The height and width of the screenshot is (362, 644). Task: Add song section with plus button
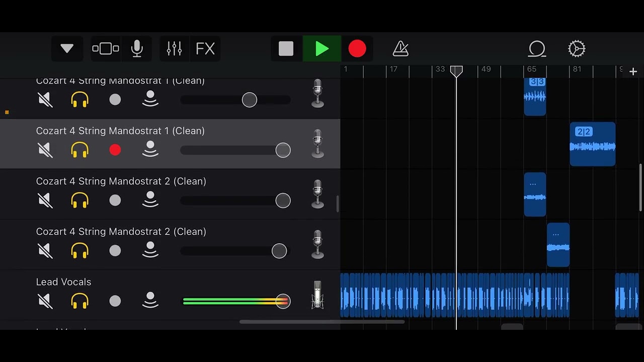633,72
